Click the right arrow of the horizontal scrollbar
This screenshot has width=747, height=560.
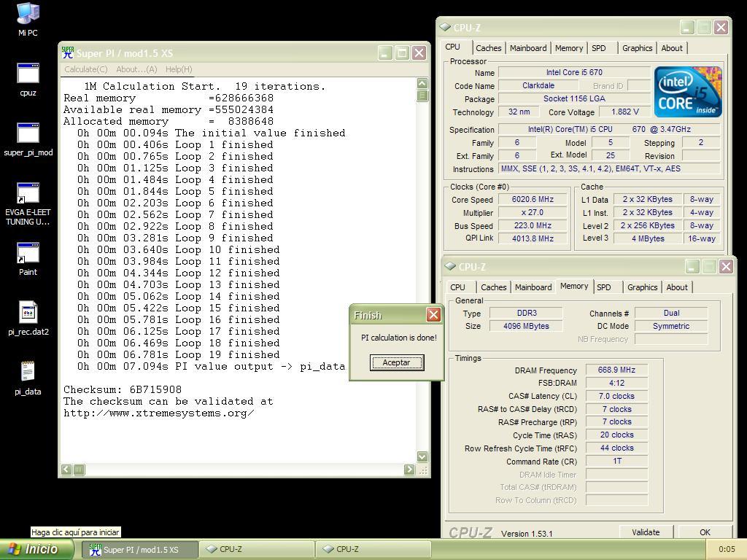tap(409, 470)
